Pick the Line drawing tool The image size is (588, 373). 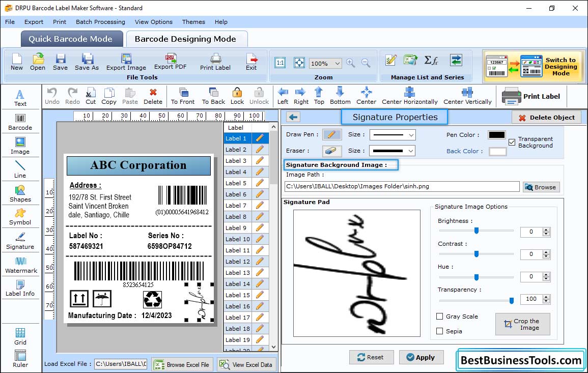click(x=20, y=169)
